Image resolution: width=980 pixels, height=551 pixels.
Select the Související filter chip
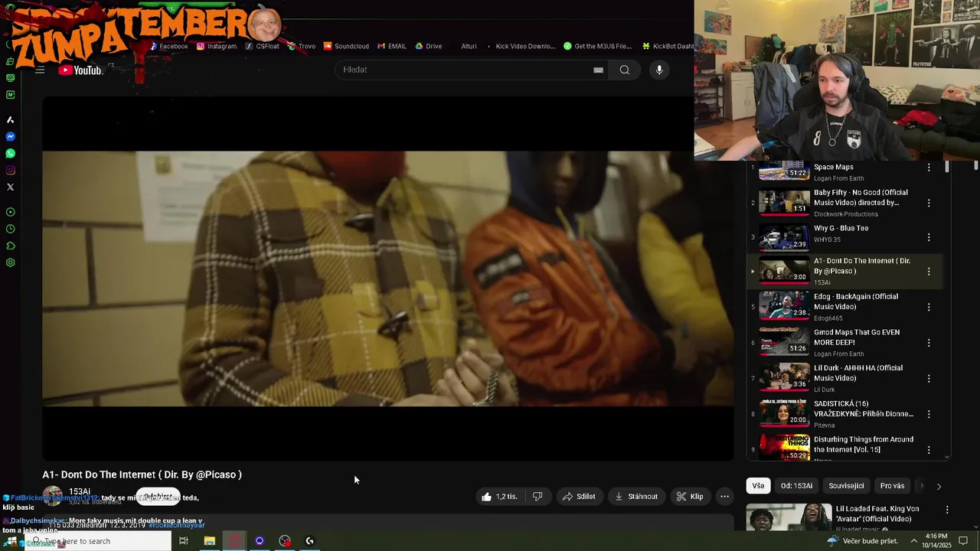(x=846, y=485)
